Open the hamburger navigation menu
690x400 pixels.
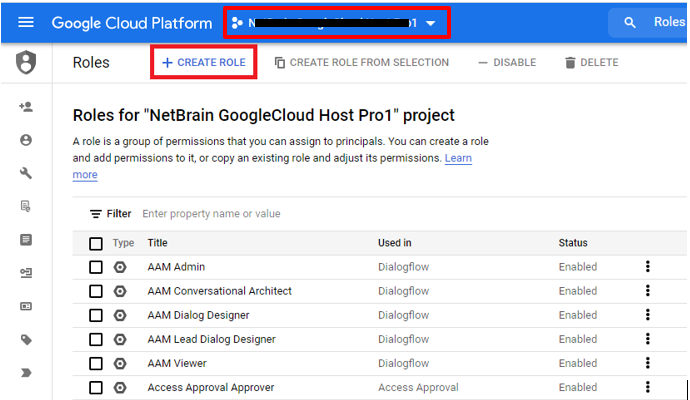coord(26,22)
